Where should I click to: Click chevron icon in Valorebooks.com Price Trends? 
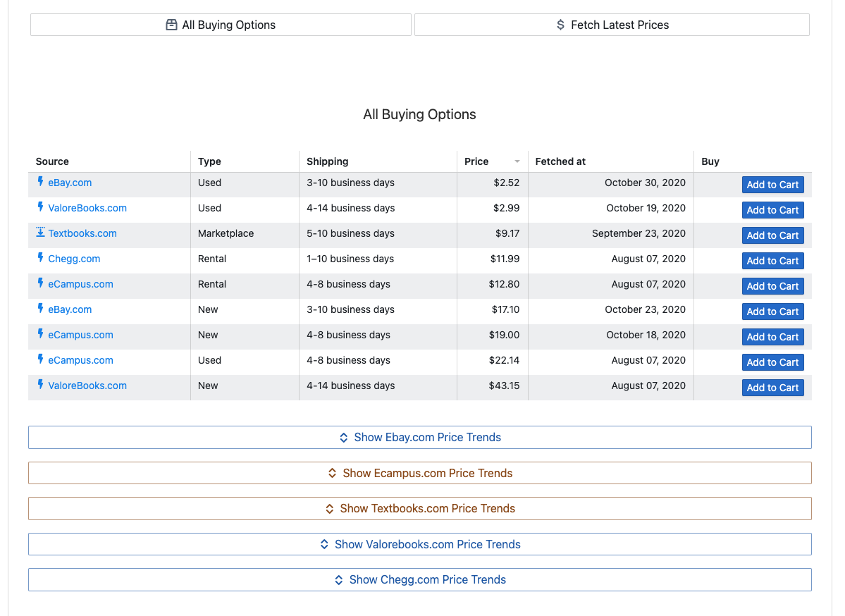click(x=324, y=544)
